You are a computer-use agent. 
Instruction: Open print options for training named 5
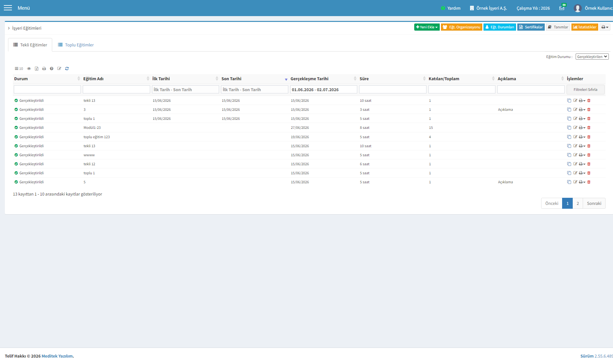click(x=582, y=182)
